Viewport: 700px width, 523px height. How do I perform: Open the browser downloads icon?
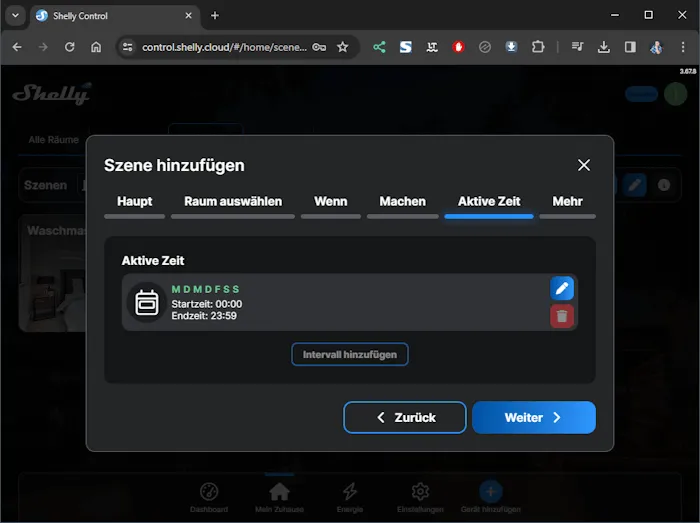click(x=604, y=47)
